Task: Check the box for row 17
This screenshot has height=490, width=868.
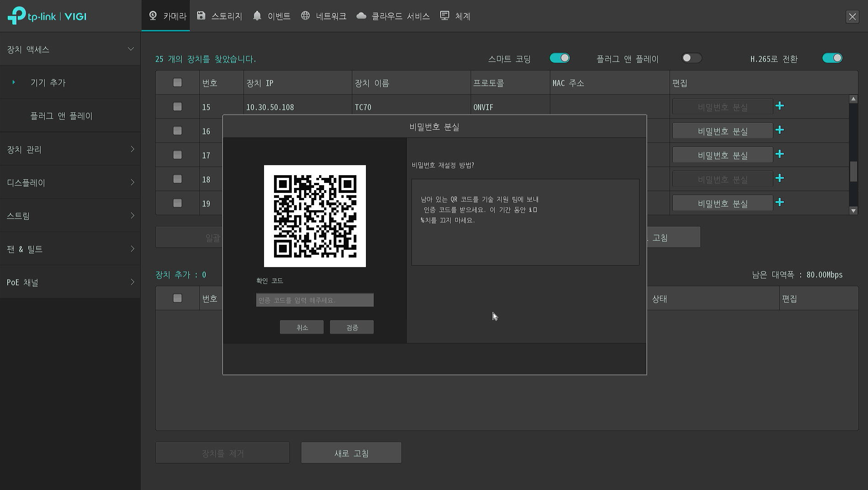Action: click(x=178, y=155)
